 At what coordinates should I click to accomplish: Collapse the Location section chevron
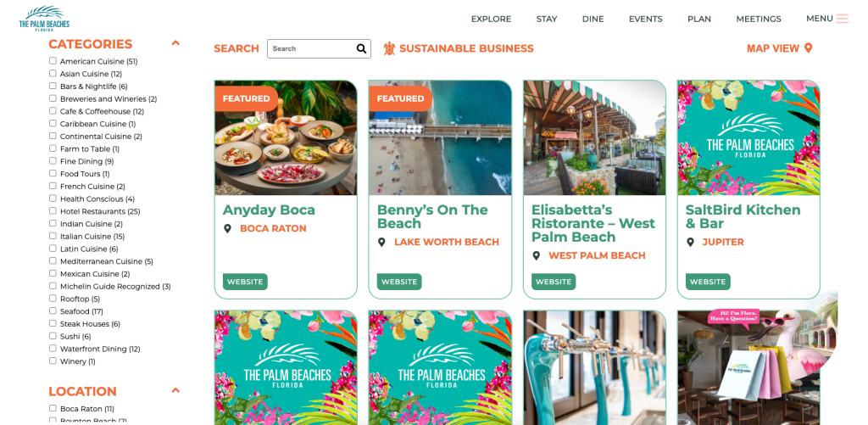pos(175,390)
